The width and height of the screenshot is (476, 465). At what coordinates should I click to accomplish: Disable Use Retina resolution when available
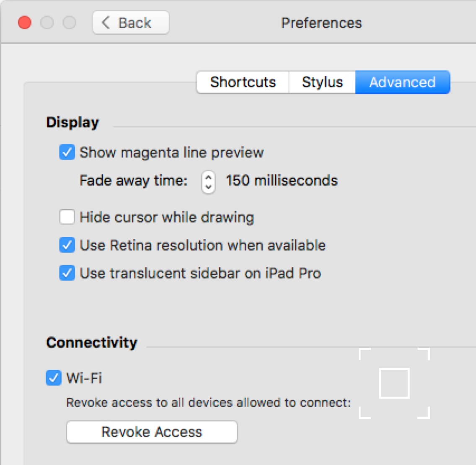(x=67, y=245)
